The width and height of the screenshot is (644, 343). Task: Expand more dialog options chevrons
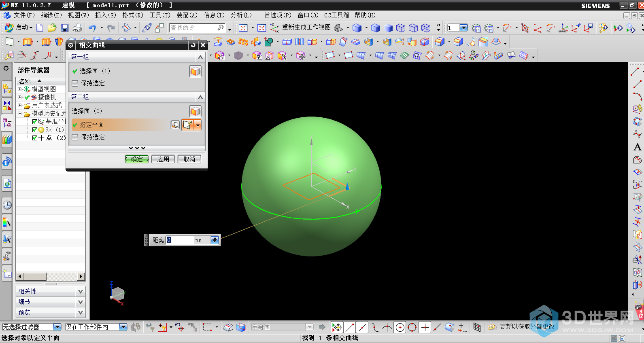[x=137, y=148]
